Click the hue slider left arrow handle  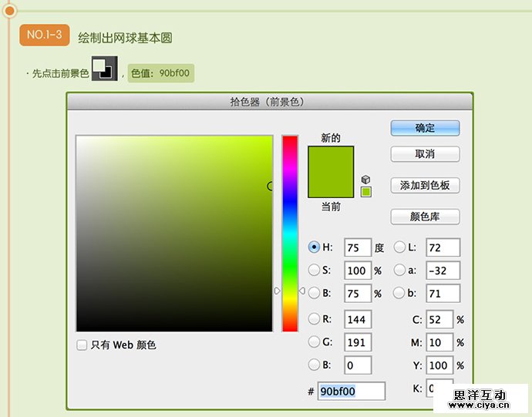(x=278, y=291)
